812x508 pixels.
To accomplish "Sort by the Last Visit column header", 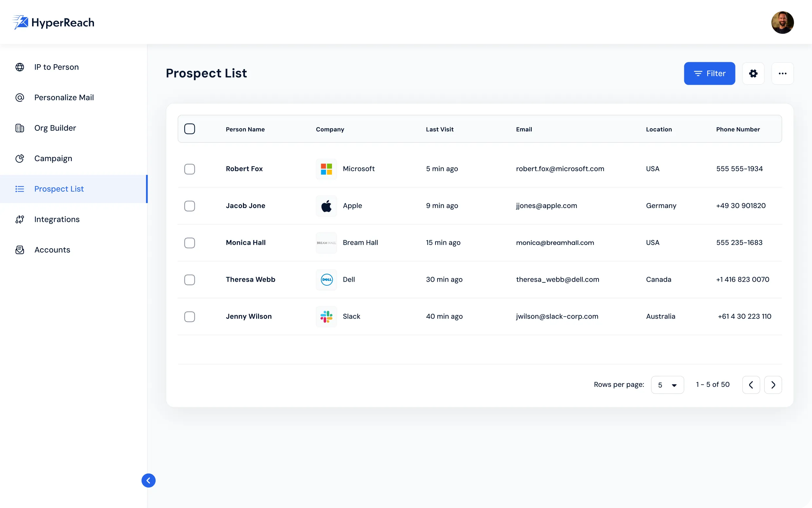I will [x=439, y=129].
